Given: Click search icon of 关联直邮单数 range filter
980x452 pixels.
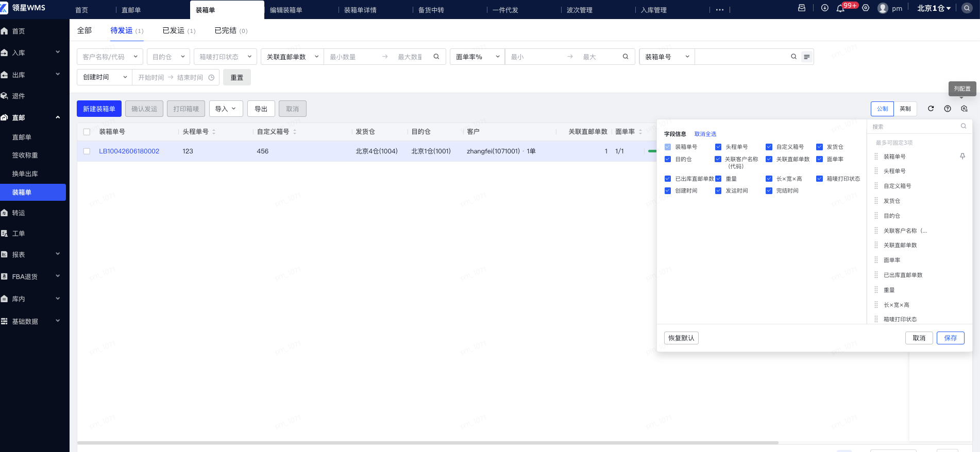Looking at the screenshot, I should pyautogui.click(x=436, y=57).
